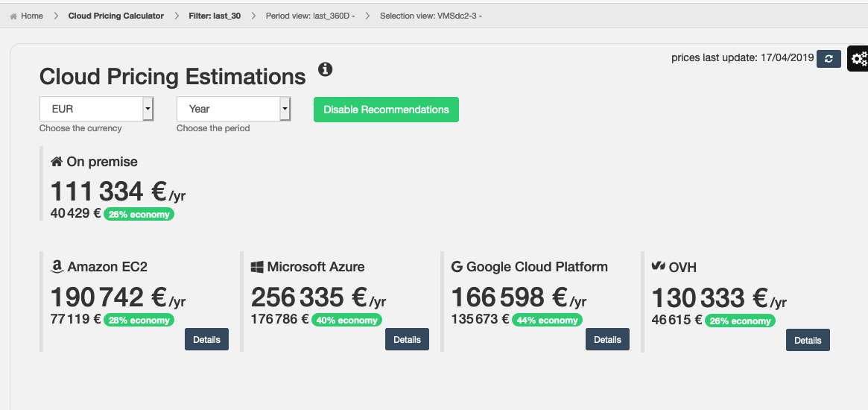868x410 pixels.
Task: Click the currency dropdown arrow
Action: coord(148,109)
